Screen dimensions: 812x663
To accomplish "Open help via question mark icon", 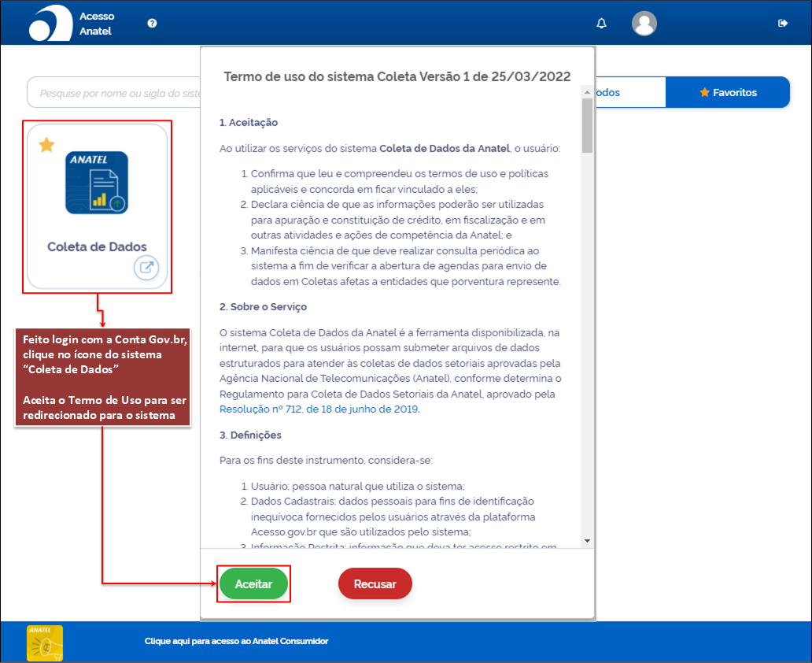I will click(152, 24).
